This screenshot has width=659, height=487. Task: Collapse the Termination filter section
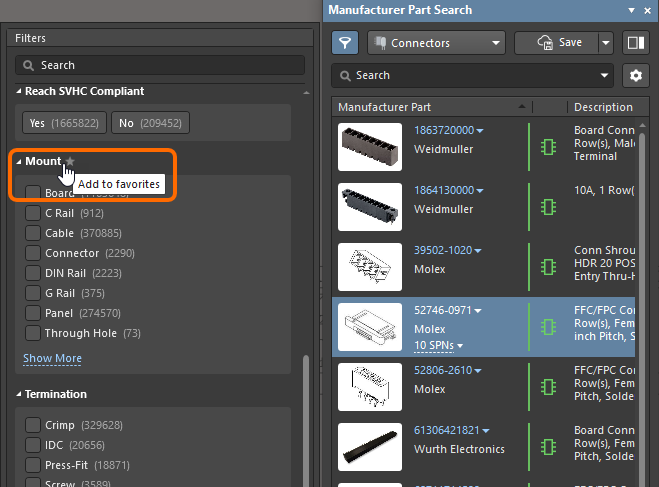(x=18, y=394)
